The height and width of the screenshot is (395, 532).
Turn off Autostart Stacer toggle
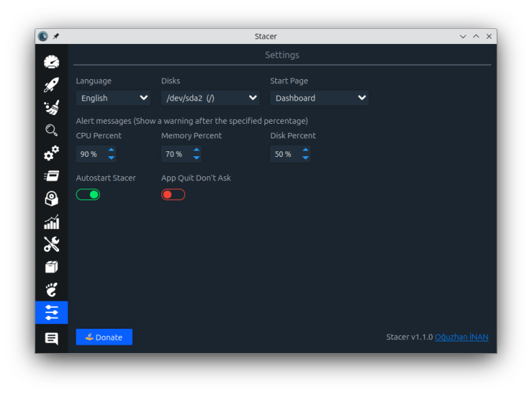[x=88, y=195]
